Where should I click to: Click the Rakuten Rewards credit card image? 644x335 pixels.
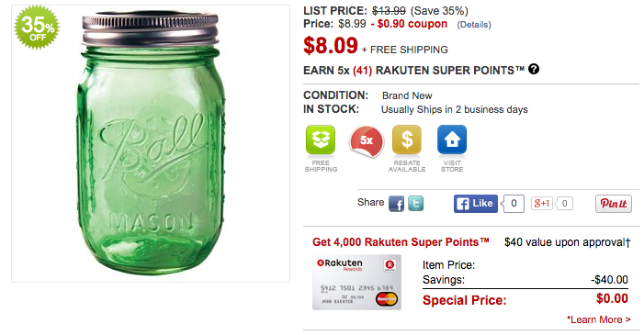(x=357, y=283)
